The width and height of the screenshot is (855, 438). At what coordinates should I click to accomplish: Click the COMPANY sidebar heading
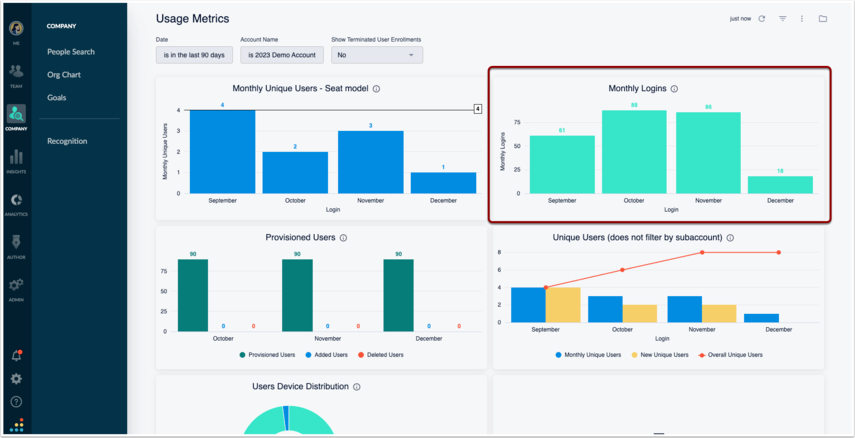62,26
